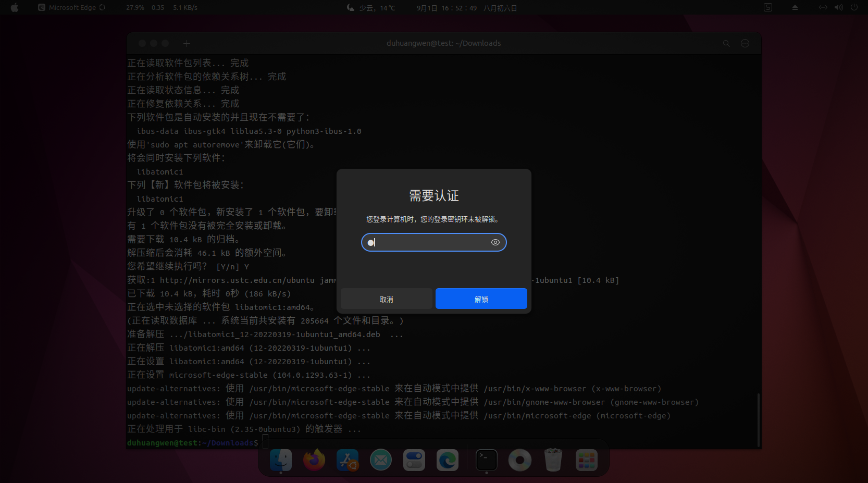Open the Ubuntu Software store dock icon
The height and width of the screenshot is (483, 868).
[x=348, y=460]
